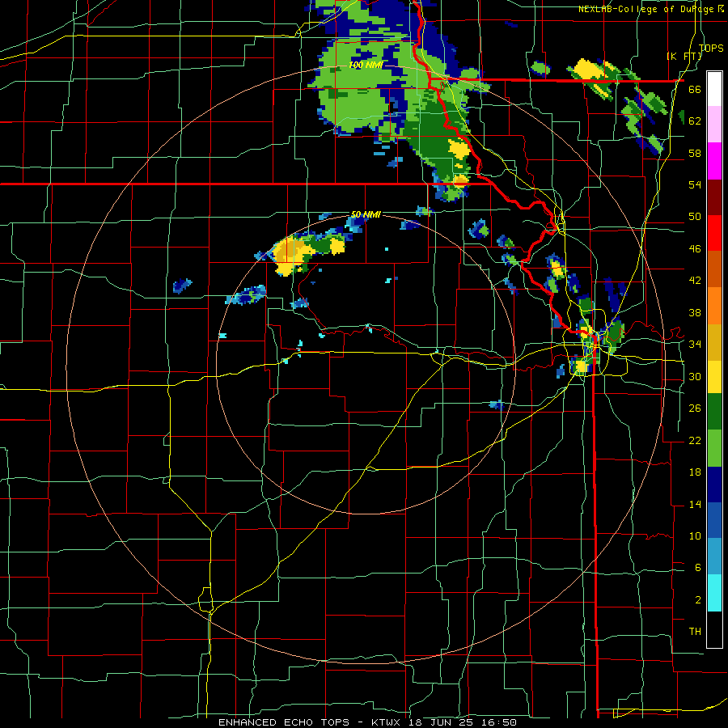
Task: Click the 54 legend value
Action: click(x=695, y=184)
